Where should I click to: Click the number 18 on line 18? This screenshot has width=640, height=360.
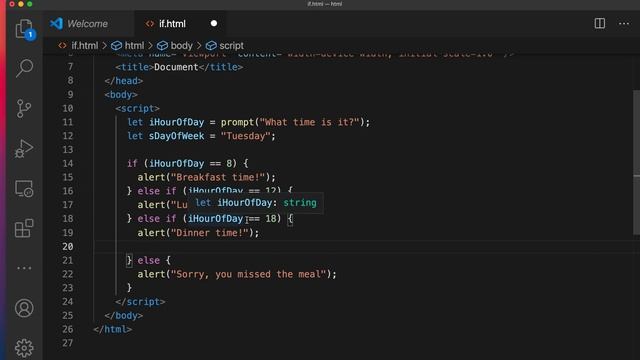(x=270, y=219)
